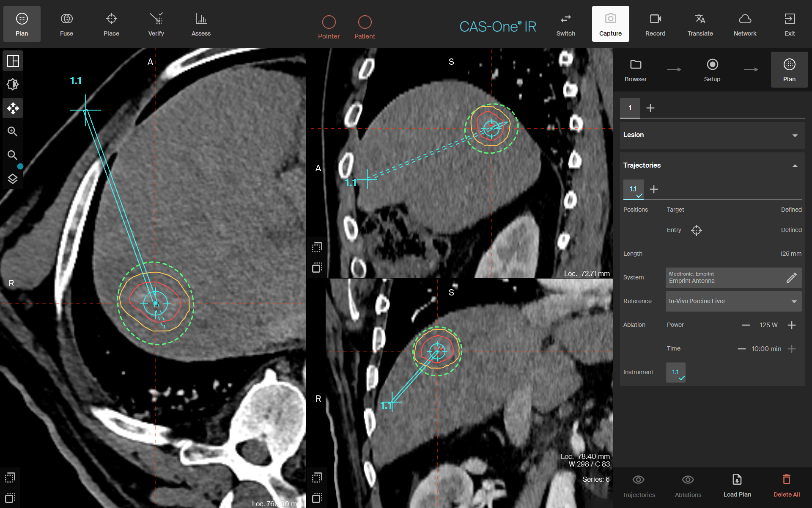The width and height of the screenshot is (812, 508).
Task: Go to the Setup workflow step
Action: coord(712,70)
